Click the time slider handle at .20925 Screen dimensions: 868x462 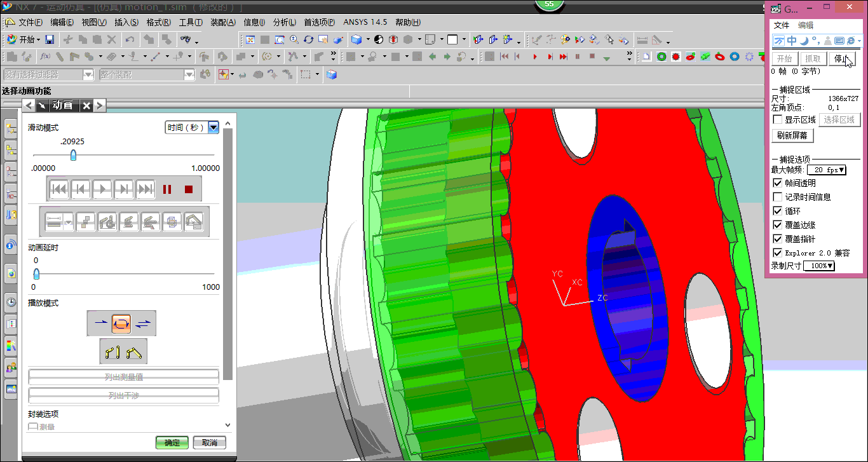click(73, 155)
